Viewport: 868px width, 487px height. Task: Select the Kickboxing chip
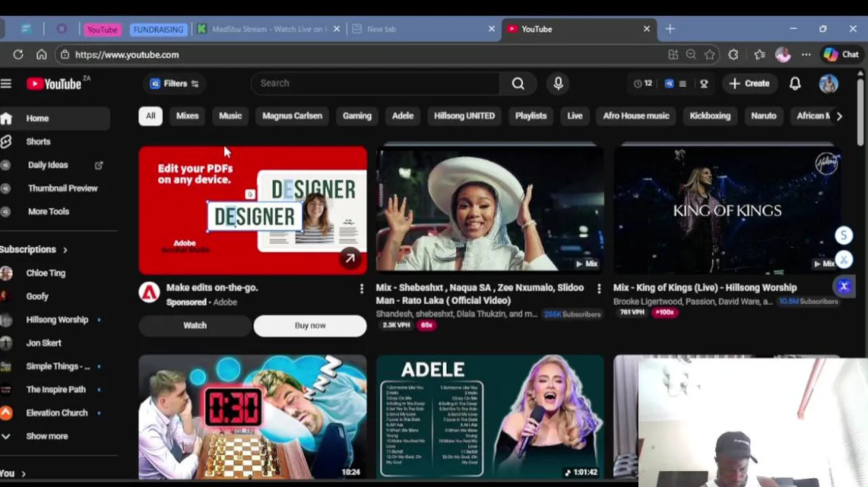pyautogui.click(x=710, y=116)
